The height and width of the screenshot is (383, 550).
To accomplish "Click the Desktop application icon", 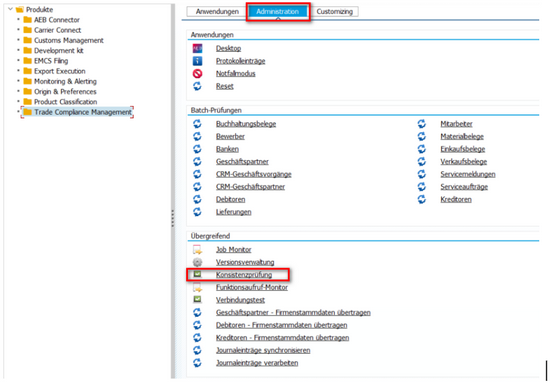I will pyautogui.click(x=197, y=48).
